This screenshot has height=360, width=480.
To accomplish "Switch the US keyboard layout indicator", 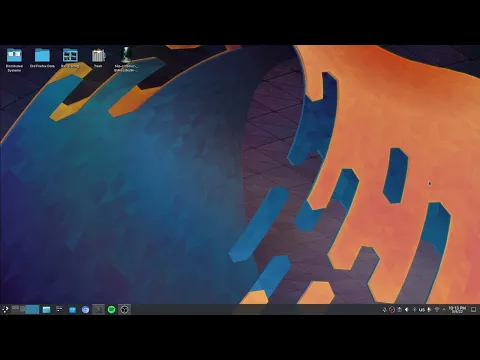I will pyautogui.click(x=422, y=310).
